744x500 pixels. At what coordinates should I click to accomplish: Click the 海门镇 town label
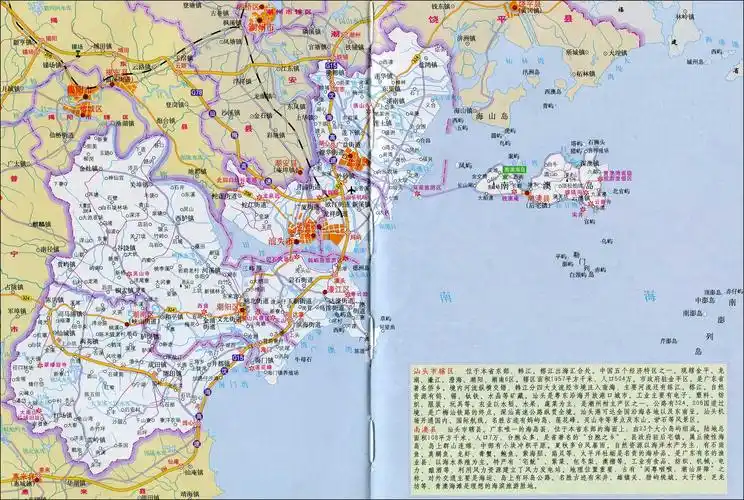point(264,361)
